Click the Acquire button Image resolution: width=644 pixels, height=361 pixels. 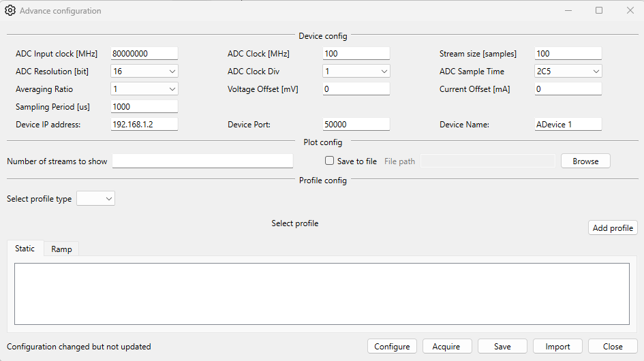tap(446, 347)
